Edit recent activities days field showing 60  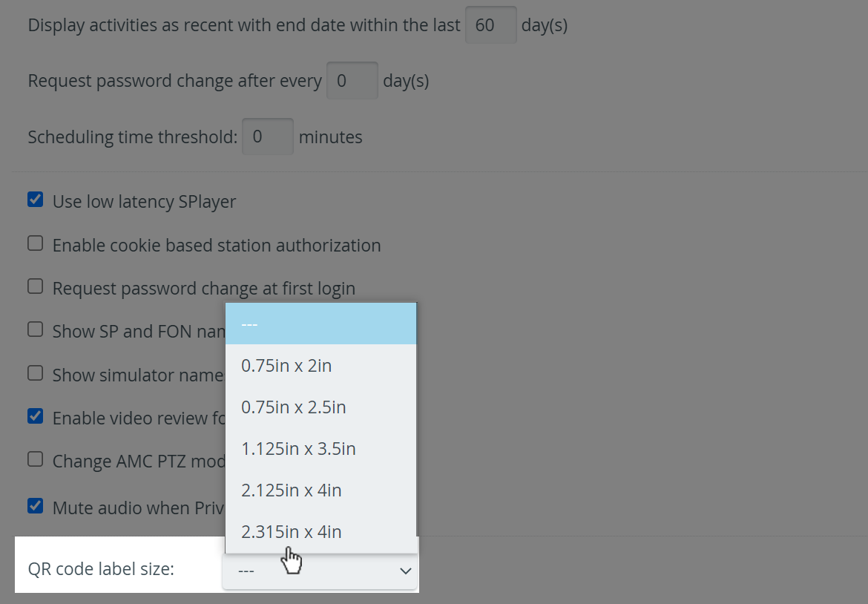[x=491, y=25]
